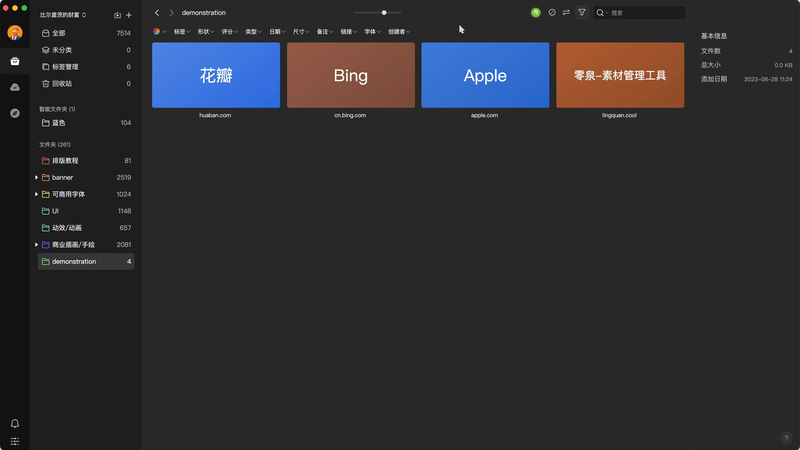The width and height of the screenshot is (800, 450).
Task: Open the compass discover icon
Action: point(15,113)
